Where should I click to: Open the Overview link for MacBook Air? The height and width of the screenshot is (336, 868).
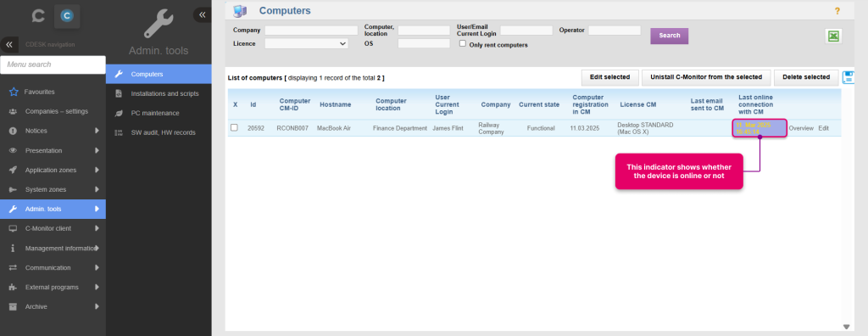coord(801,128)
